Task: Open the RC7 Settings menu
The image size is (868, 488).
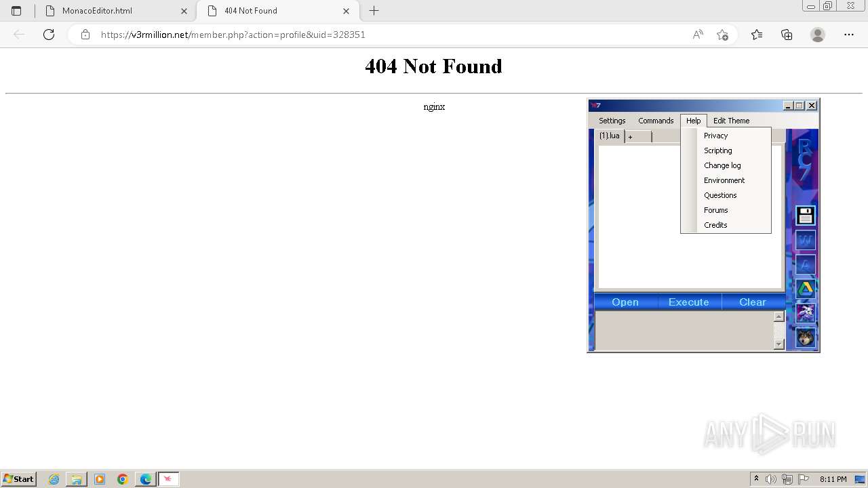Action: pos(612,121)
